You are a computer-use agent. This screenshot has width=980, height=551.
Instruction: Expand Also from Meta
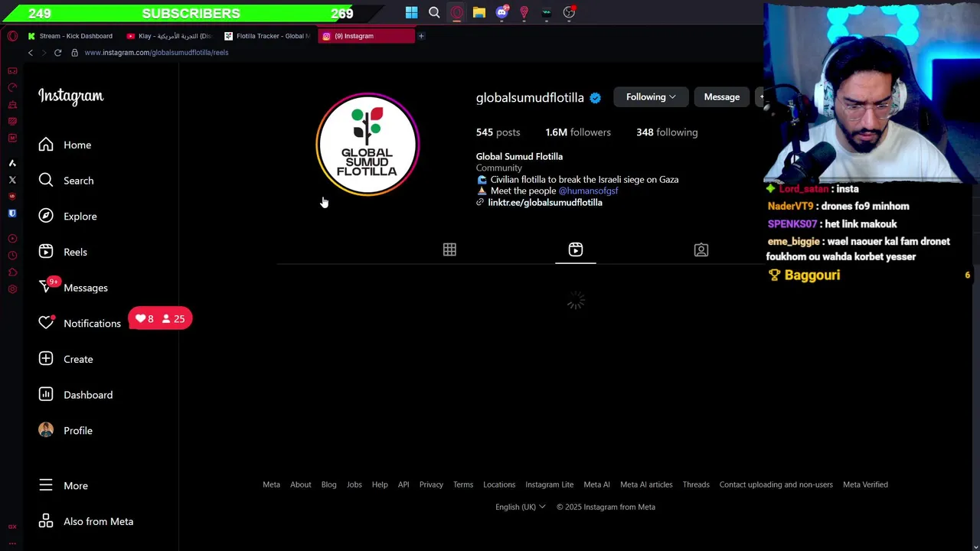[x=86, y=521]
